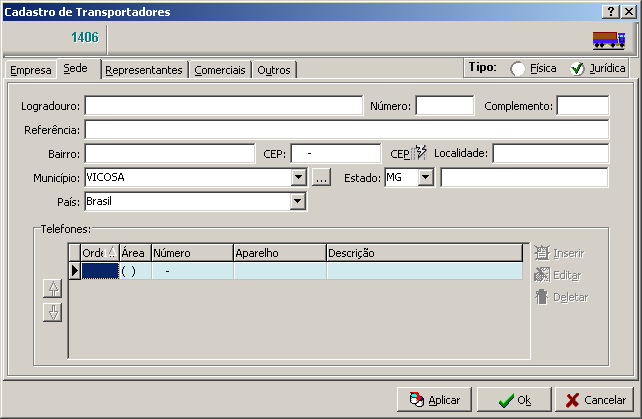Image resolution: width=642 pixels, height=419 pixels.
Task: Click the truck icon at top right
Action: (608, 39)
